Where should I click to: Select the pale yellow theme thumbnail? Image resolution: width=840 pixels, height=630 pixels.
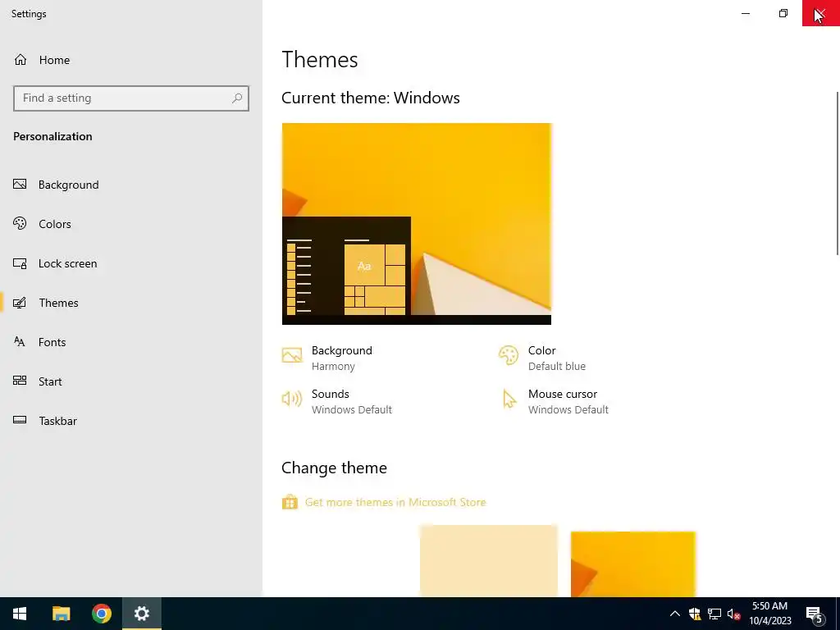click(489, 560)
